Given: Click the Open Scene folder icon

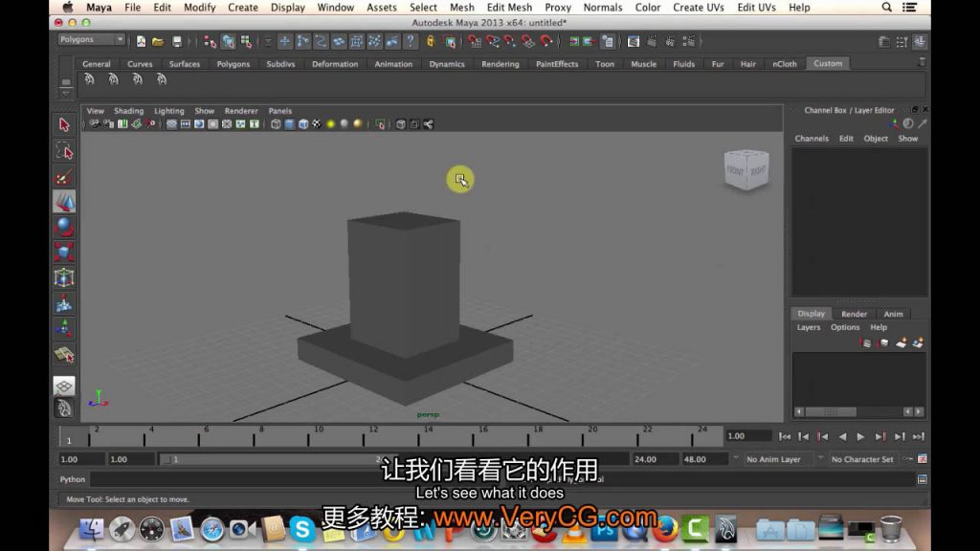Looking at the screenshot, I should coord(158,41).
